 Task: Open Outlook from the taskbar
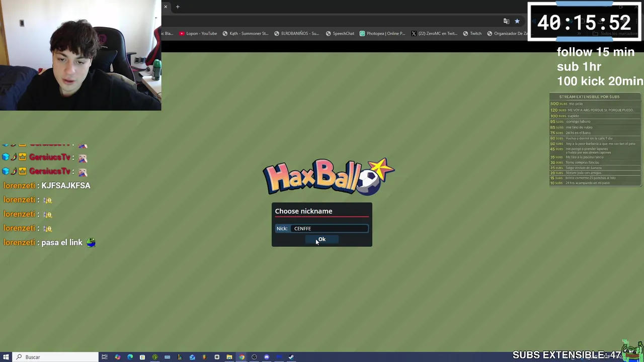click(x=192, y=357)
